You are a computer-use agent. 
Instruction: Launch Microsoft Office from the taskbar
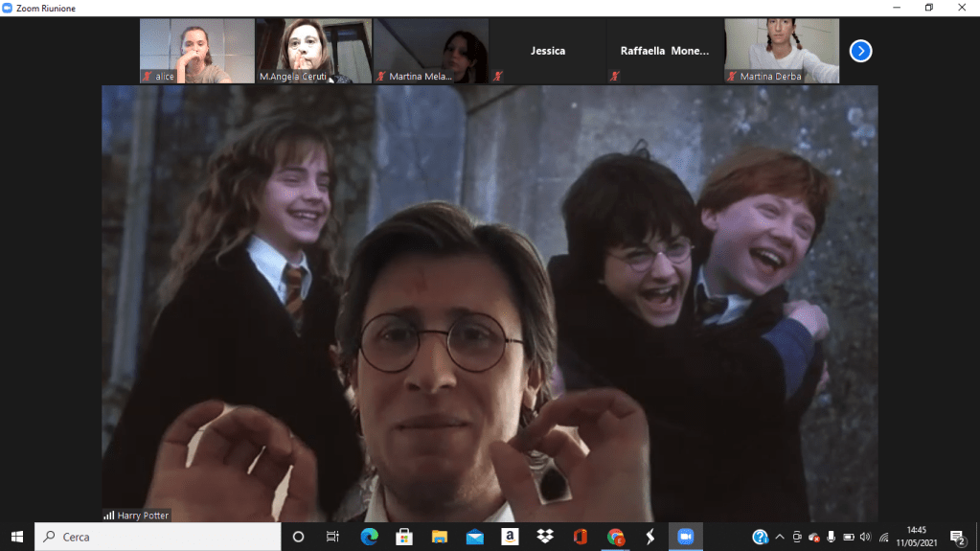click(x=580, y=537)
